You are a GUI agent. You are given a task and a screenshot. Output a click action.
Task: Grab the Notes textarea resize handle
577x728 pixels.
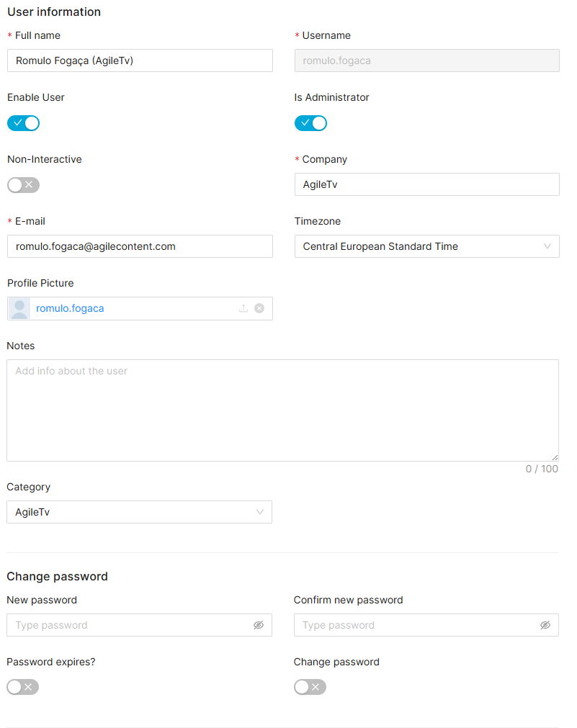555,457
